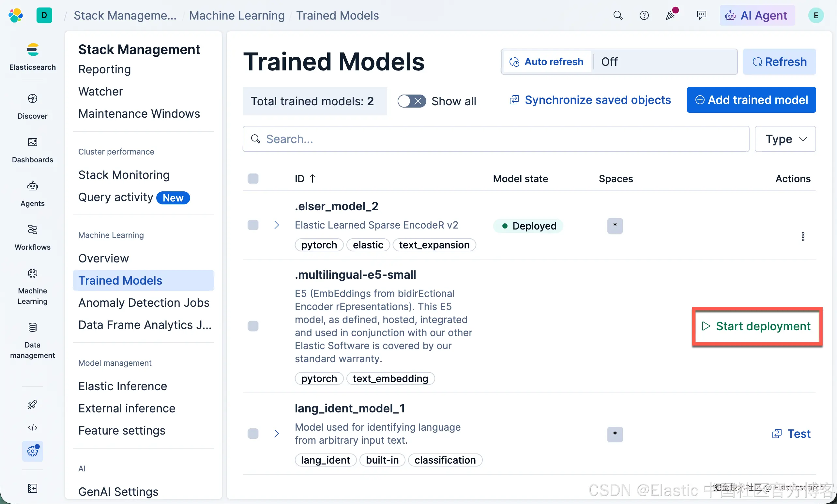Select the .multilingual-e5-small row checkbox
Screen dimensions: 837x504
(253, 326)
